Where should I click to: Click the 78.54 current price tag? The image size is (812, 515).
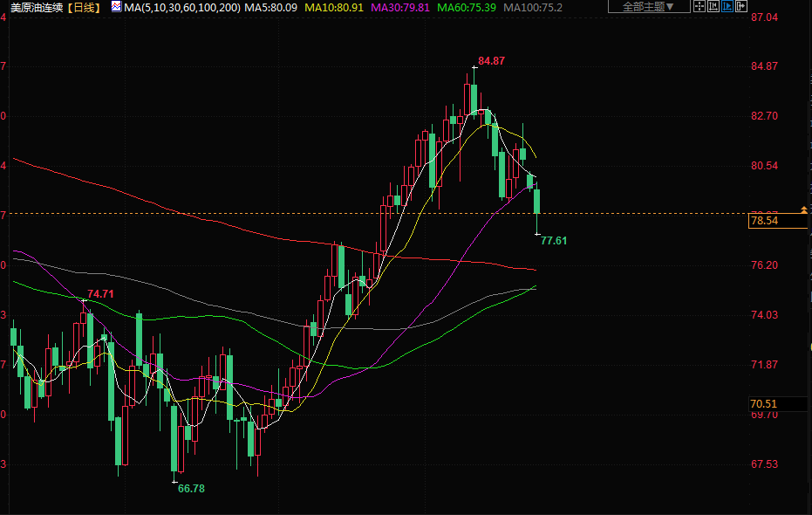point(764,222)
